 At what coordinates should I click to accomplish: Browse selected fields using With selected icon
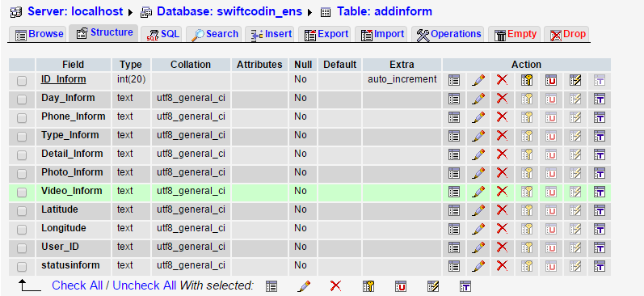pyautogui.click(x=271, y=285)
